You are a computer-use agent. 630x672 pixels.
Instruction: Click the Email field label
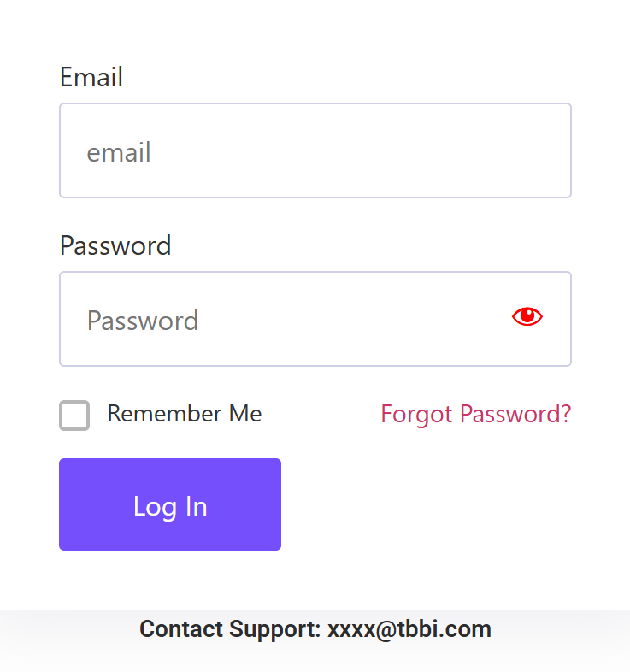click(91, 77)
